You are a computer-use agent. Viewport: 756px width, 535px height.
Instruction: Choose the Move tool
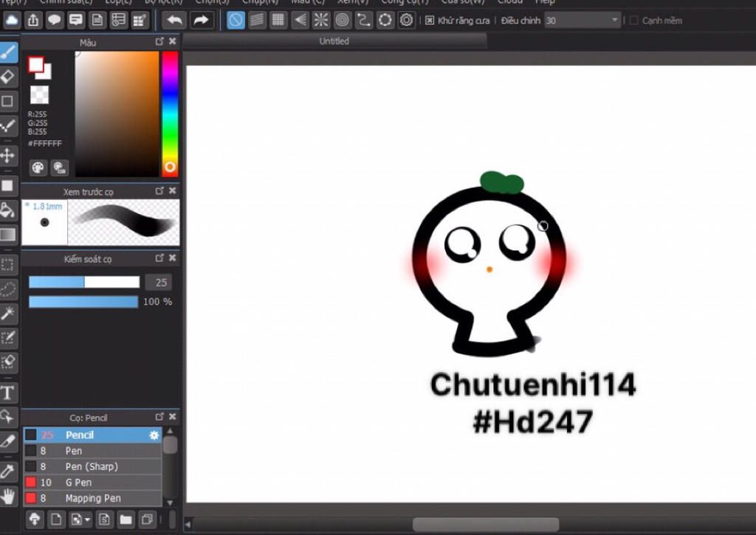7,155
